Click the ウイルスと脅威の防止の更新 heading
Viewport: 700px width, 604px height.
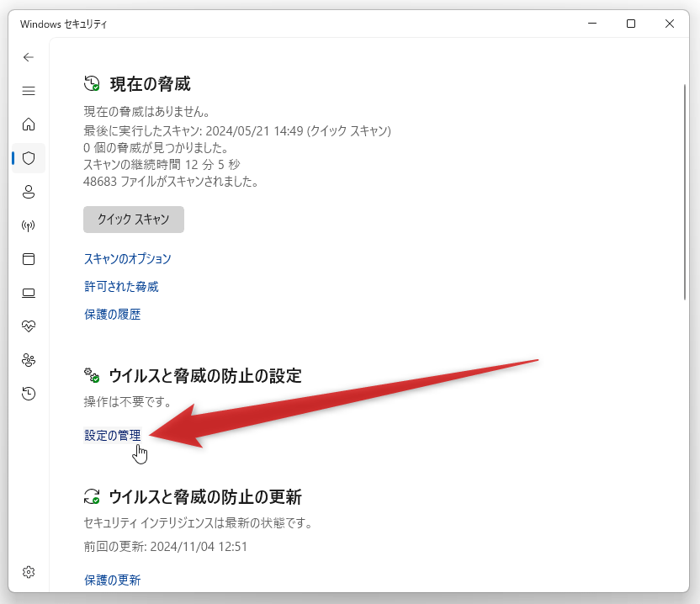[205, 497]
